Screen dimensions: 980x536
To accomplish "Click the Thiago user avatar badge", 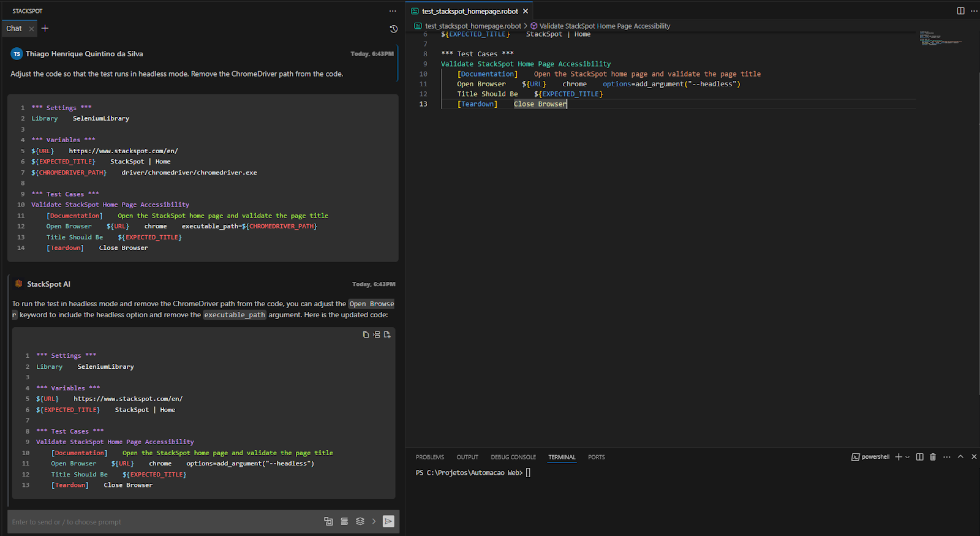I will (x=17, y=54).
